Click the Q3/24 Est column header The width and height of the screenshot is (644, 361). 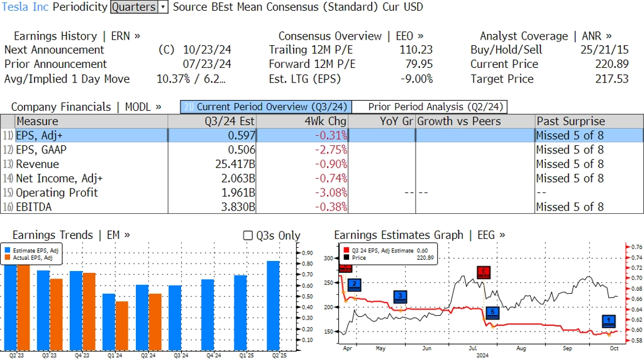212,121
